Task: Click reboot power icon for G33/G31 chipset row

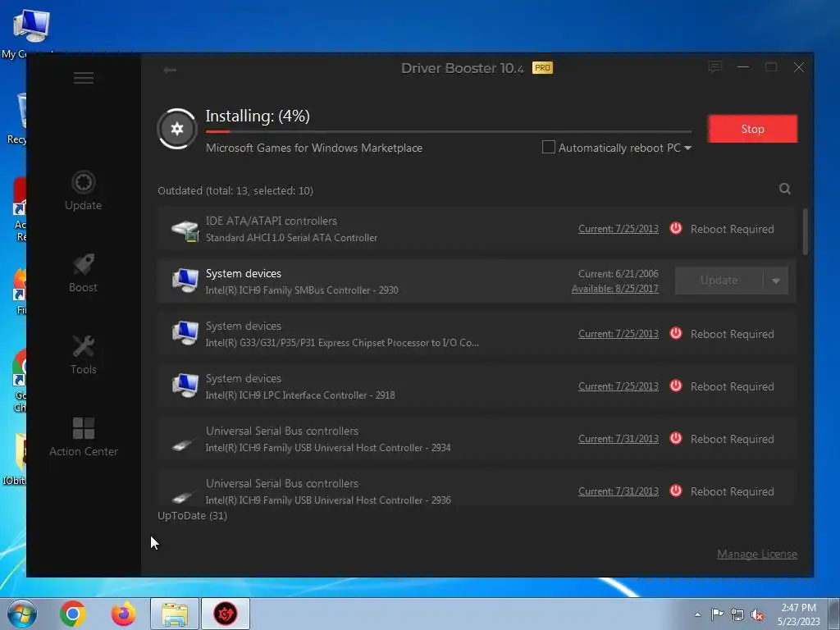Action: coord(676,333)
